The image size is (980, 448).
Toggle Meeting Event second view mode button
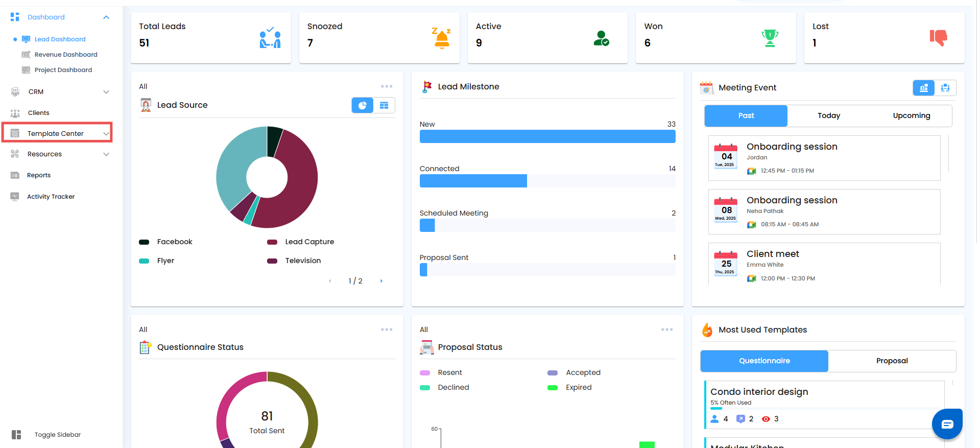945,88
